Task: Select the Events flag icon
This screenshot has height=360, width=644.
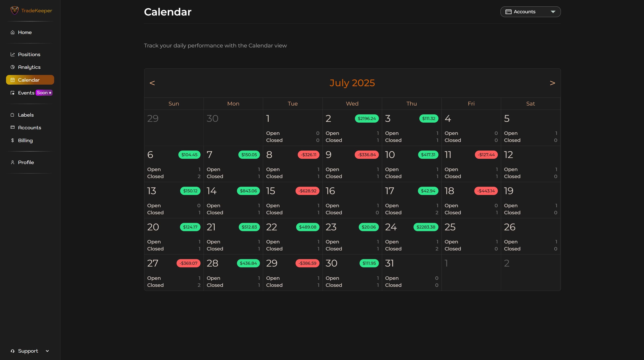Action: point(13,93)
